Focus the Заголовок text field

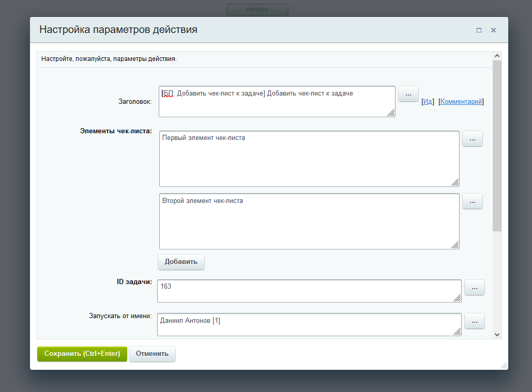point(277,102)
